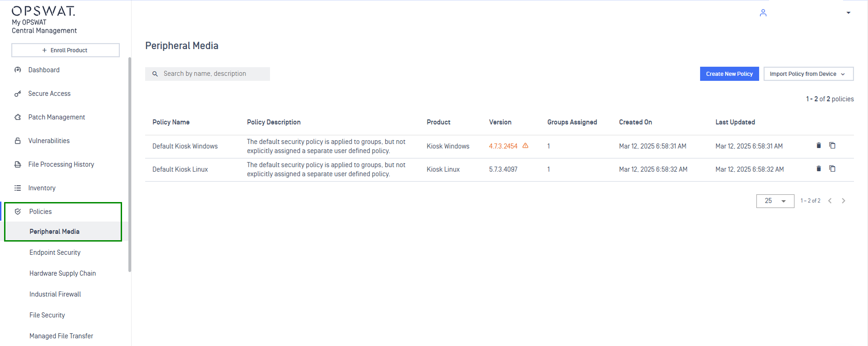Select Industrial Firewall policies
Image resolution: width=868 pixels, height=346 pixels.
55,294
